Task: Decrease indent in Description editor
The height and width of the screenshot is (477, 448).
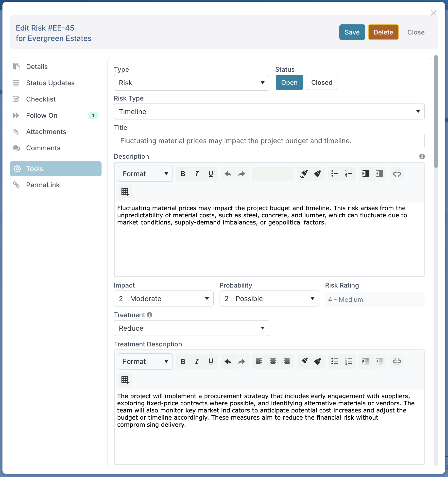Action: click(379, 174)
